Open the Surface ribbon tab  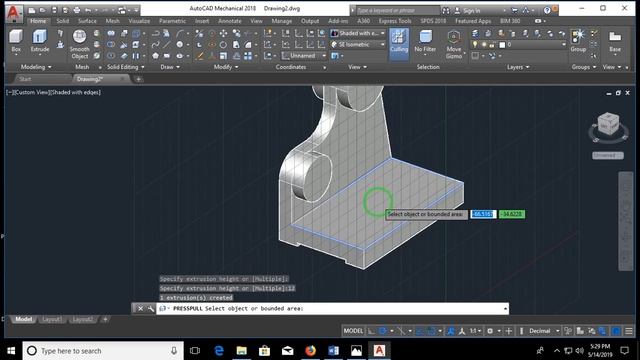(87, 21)
